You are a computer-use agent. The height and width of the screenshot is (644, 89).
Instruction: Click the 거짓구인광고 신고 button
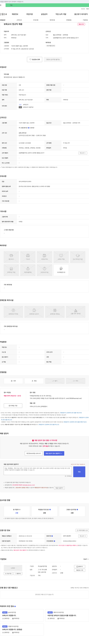coord(82,530)
